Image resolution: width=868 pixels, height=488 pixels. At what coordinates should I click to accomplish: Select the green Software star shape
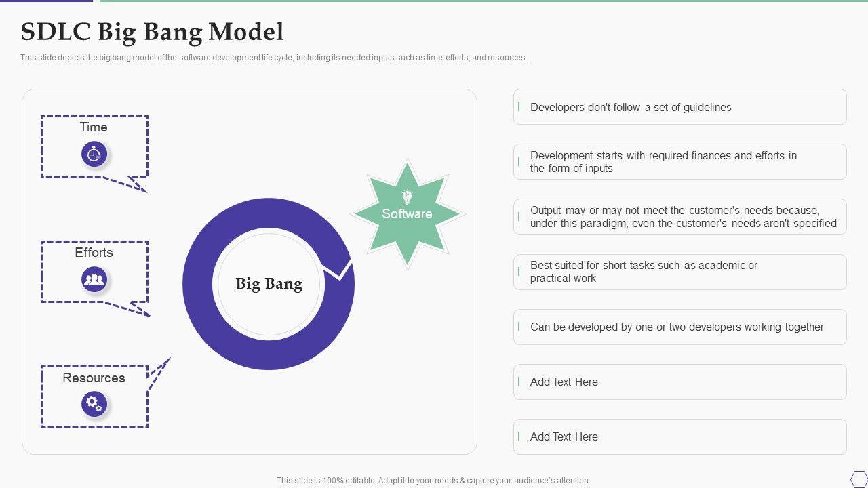tap(407, 230)
